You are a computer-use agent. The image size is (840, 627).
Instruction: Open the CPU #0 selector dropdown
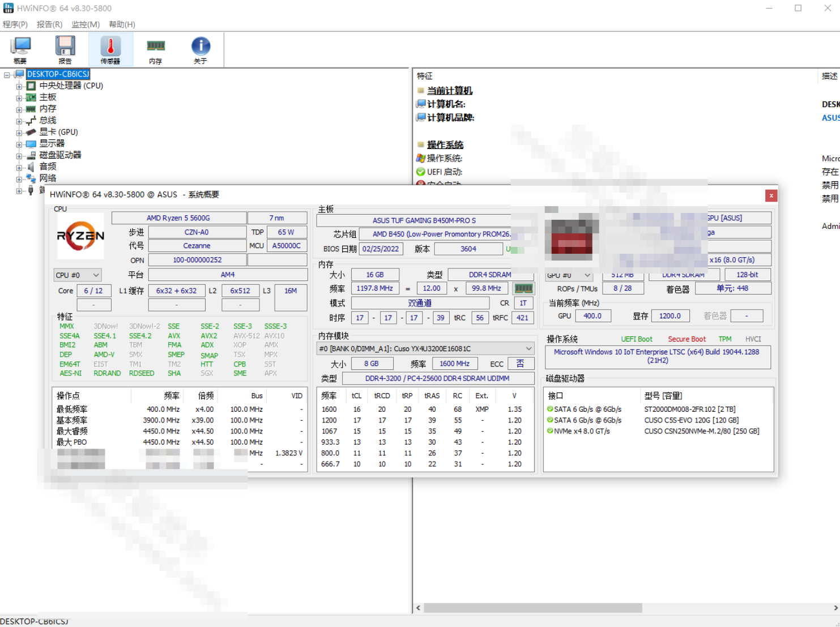tap(78, 275)
